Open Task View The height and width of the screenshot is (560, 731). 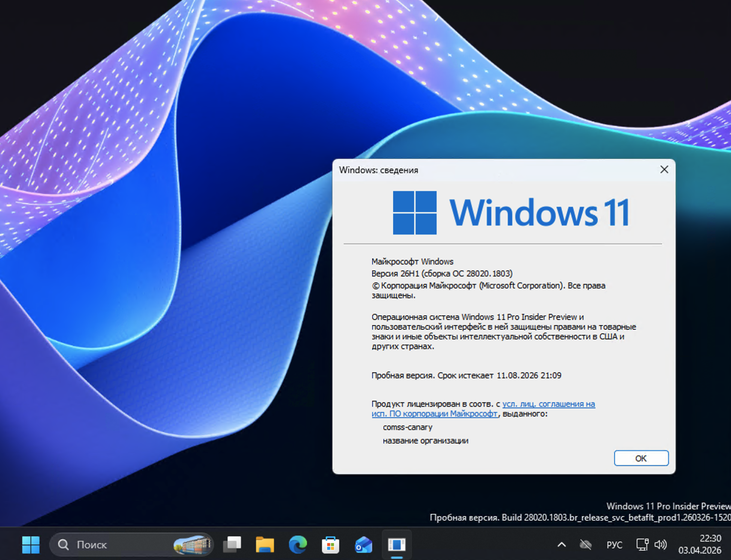pyautogui.click(x=233, y=545)
